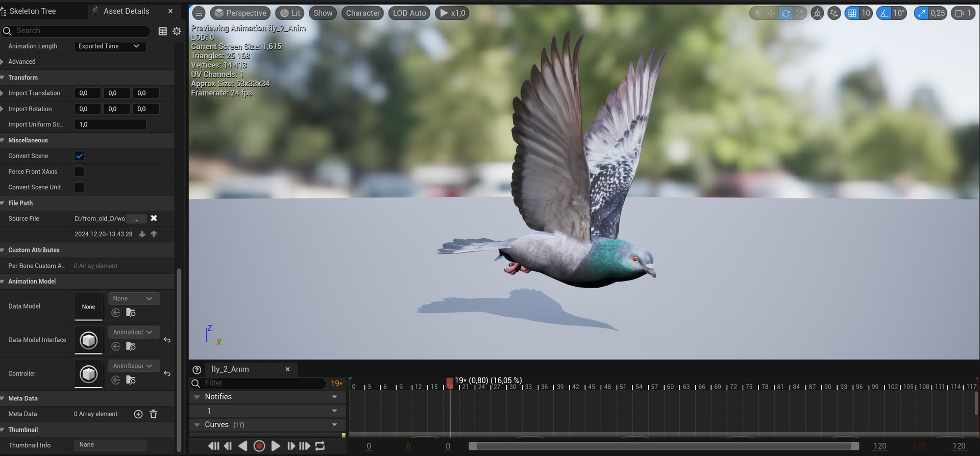Expand the Advanced section

pos(3,62)
